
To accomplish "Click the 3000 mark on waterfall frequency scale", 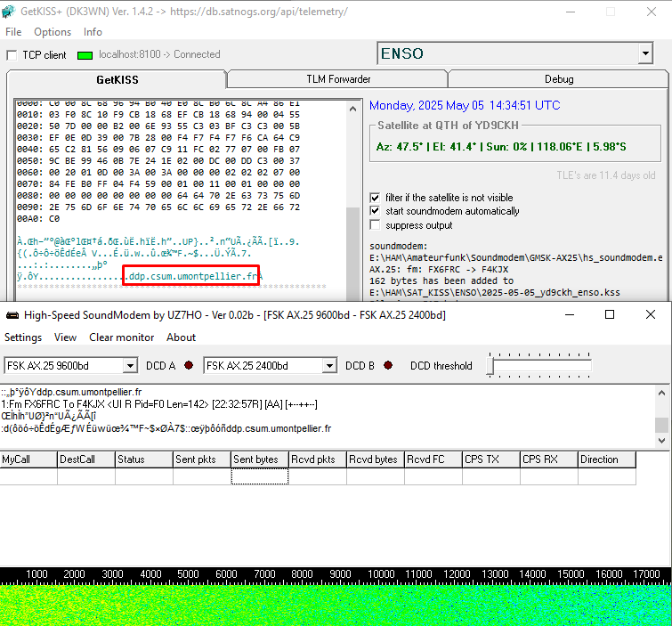I will [112, 574].
